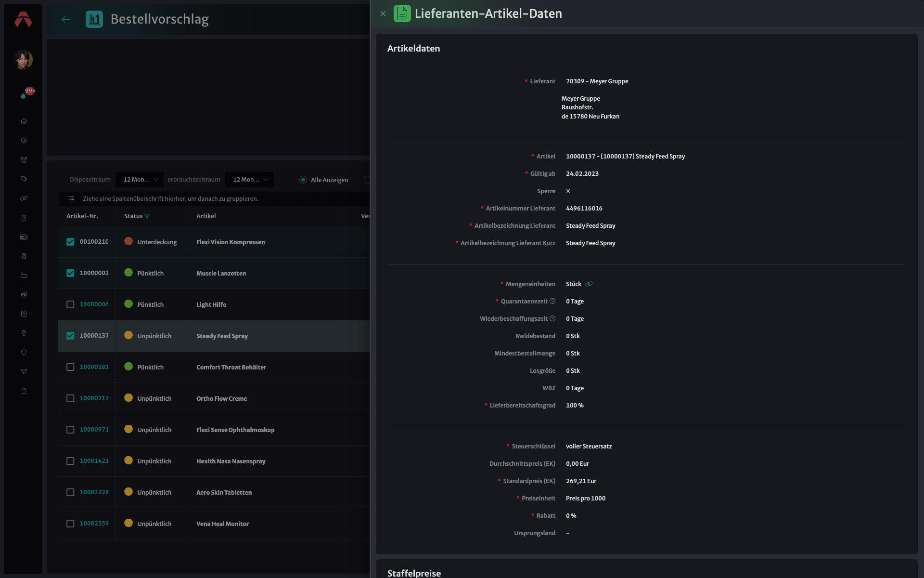The width and height of the screenshot is (924, 578).
Task: Show help for Wiederbeschaffungszeit
Action: pos(552,319)
